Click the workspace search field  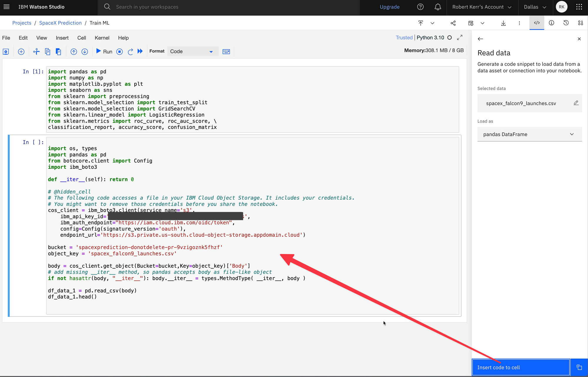pyautogui.click(x=229, y=7)
